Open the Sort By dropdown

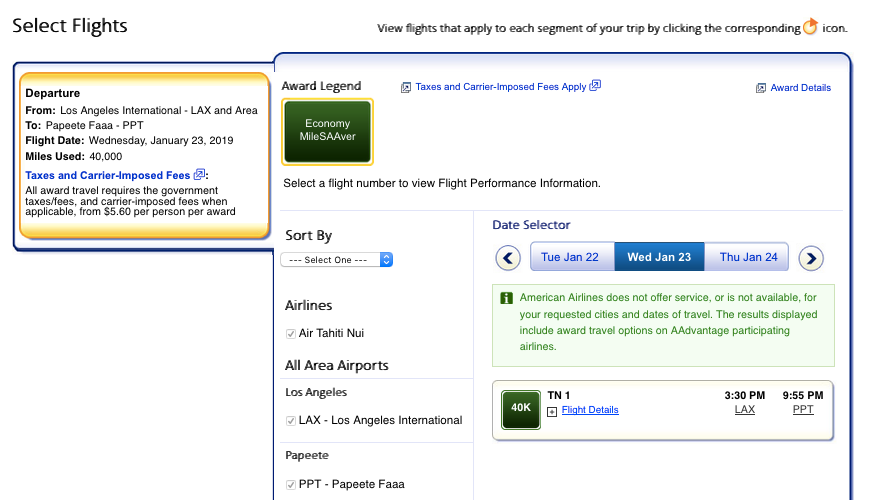click(x=337, y=260)
